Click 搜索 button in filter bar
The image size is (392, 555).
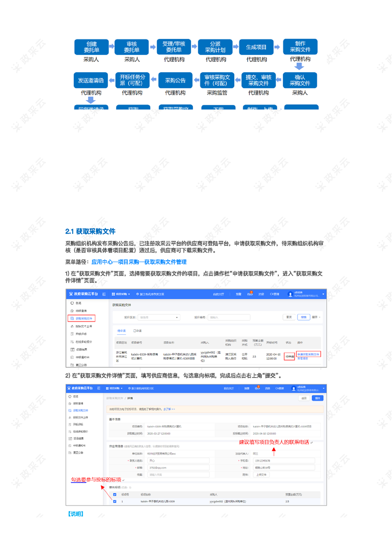click(x=304, y=317)
